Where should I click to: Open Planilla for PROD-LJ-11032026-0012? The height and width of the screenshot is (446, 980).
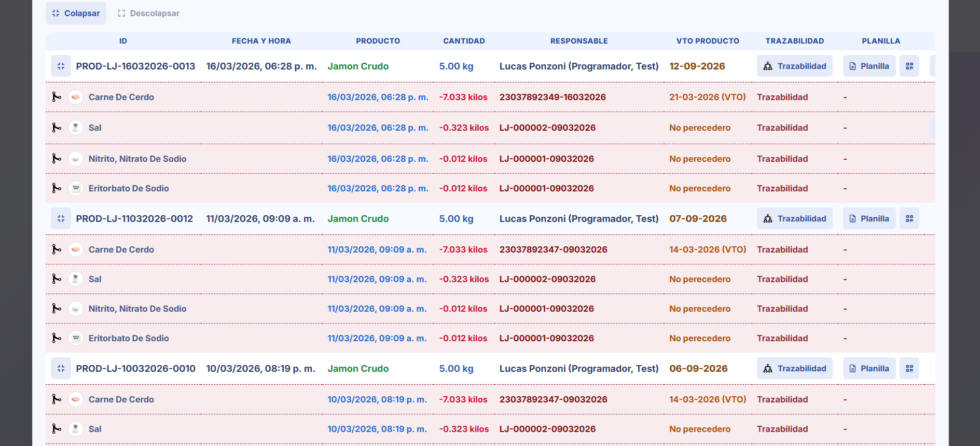coord(869,219)
